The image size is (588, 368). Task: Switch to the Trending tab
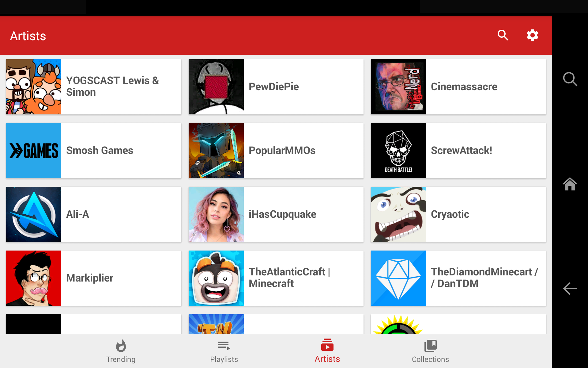[121, 351]
